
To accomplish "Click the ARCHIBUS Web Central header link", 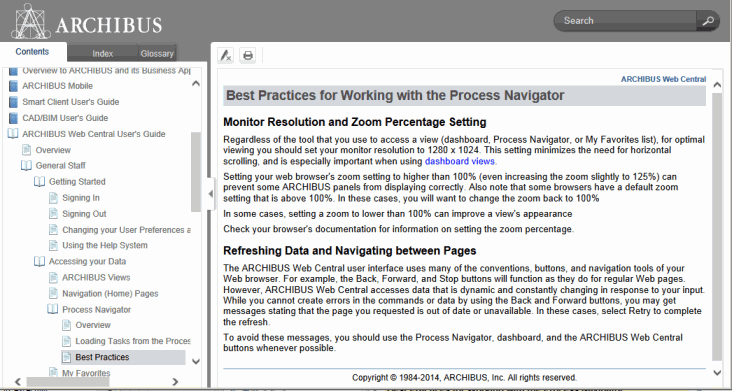I will pos(663,79).
